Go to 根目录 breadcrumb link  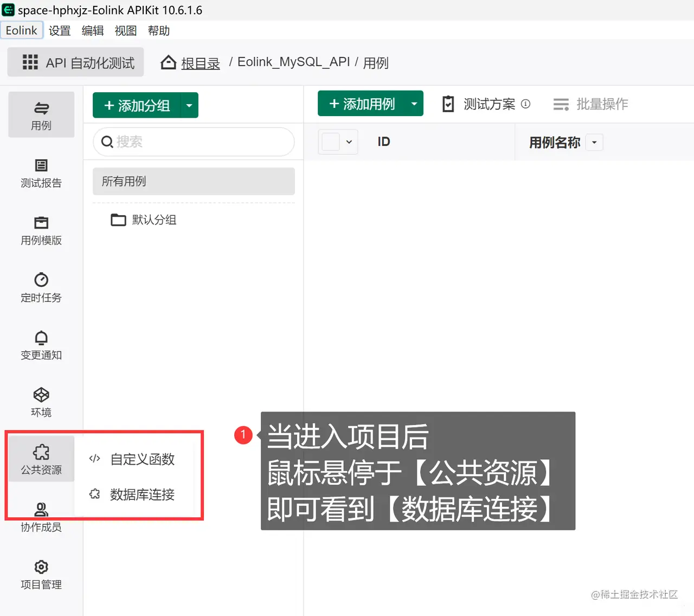tap(200, 63)
